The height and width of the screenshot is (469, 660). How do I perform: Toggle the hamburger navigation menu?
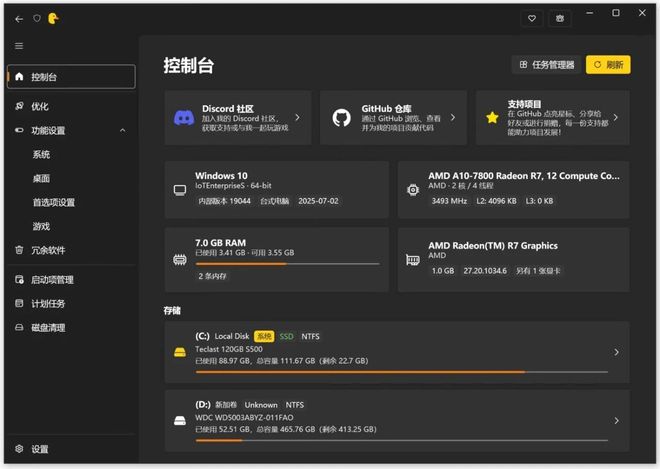[19, 46]
